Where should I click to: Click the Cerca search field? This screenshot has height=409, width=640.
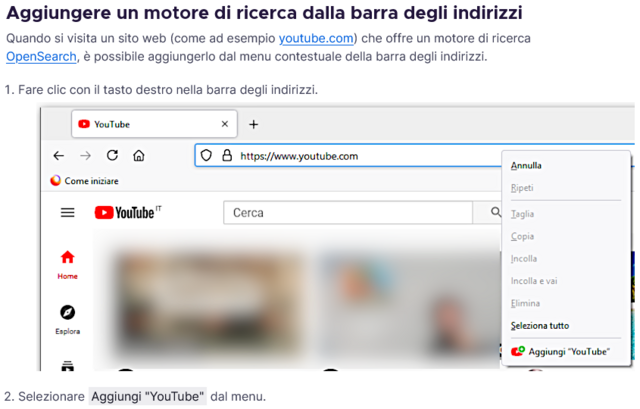coord(348,213)
